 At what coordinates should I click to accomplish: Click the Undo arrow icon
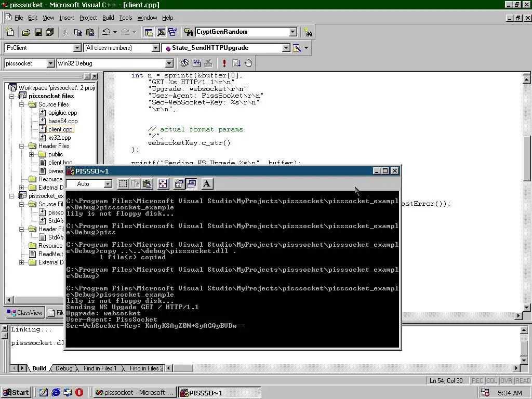pyautogui.click(x=106, y=32)
